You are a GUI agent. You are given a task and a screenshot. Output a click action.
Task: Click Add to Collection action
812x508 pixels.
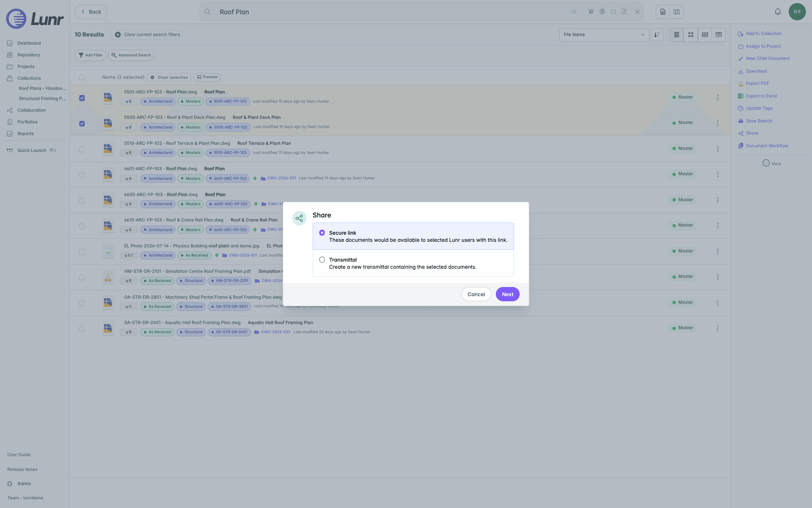click(760, 34)
